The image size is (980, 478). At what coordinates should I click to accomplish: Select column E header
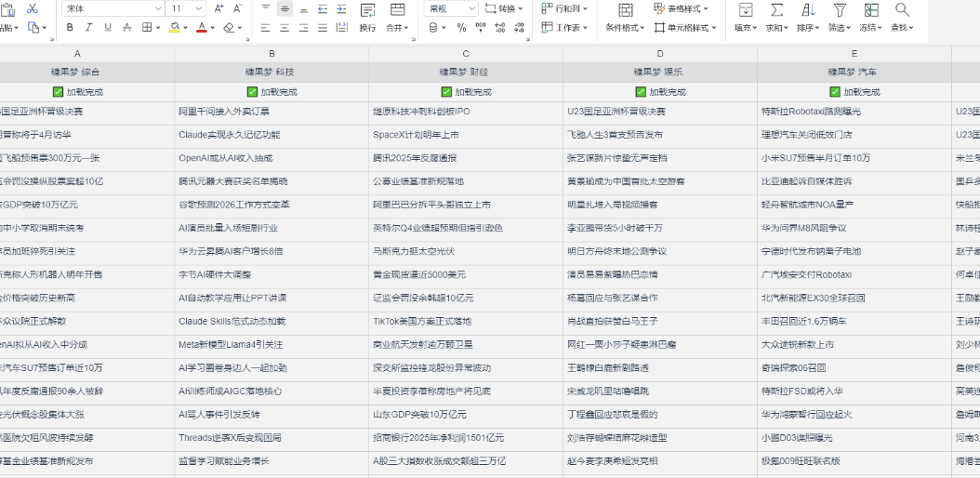854,54
